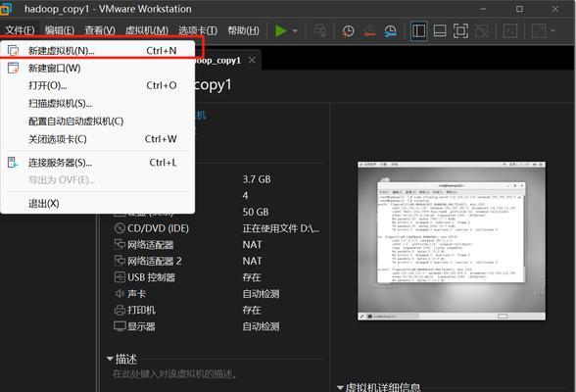Click the 打印机 printer icon

[120, 310]
